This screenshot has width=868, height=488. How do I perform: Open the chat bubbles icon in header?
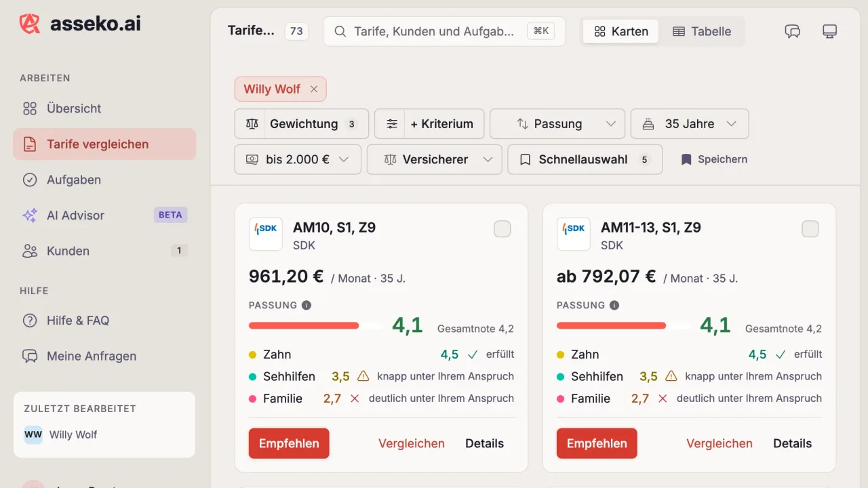click(x=792, y=31)
